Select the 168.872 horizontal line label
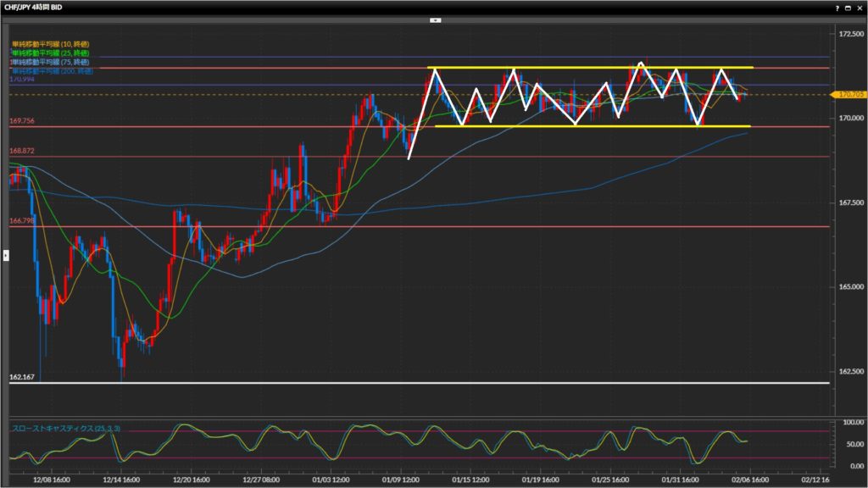 coord(22,151)
